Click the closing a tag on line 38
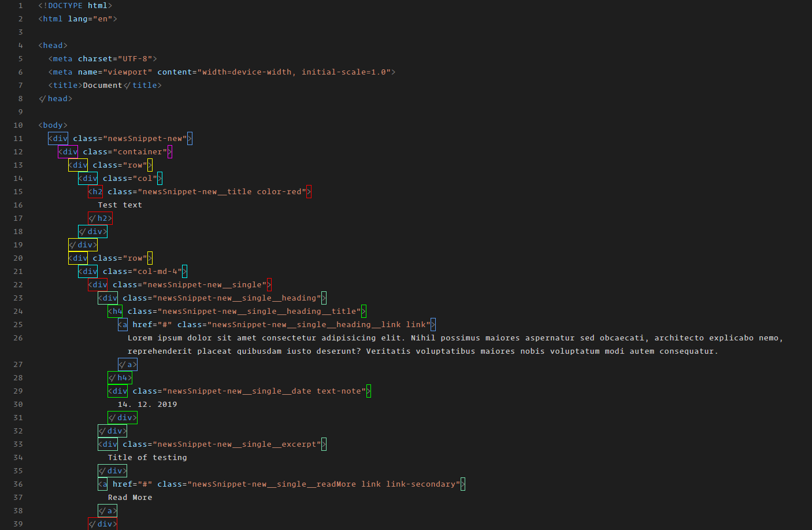The width and height of the screenshot is (812, 530). 107,511
